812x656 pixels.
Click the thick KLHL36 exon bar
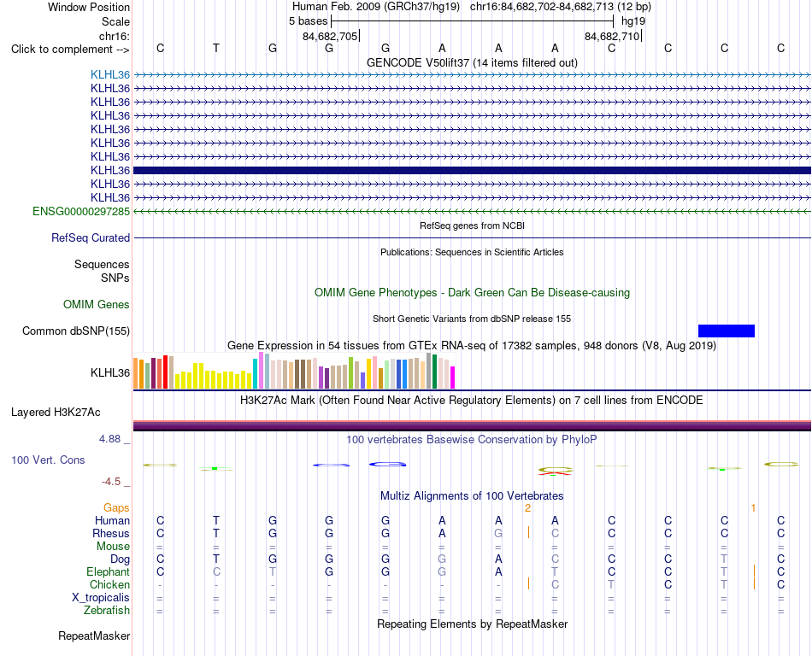[472, 170]
